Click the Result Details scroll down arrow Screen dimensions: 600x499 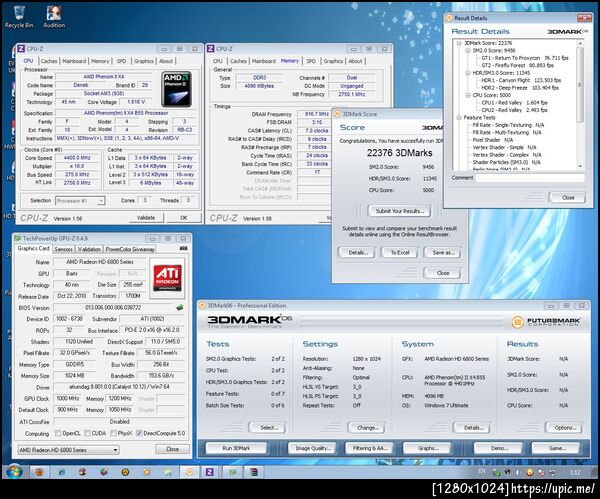(x=580, y=166)
